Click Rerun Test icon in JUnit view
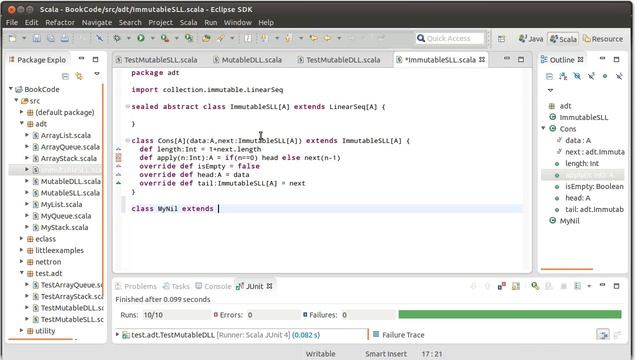Screen dimensions: 640x360 point(535,286)
